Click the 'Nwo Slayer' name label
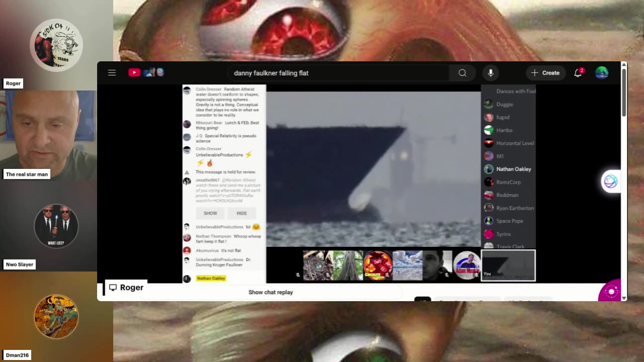Image resolution: width=644 pixels, height=362 pixels. 20,264
